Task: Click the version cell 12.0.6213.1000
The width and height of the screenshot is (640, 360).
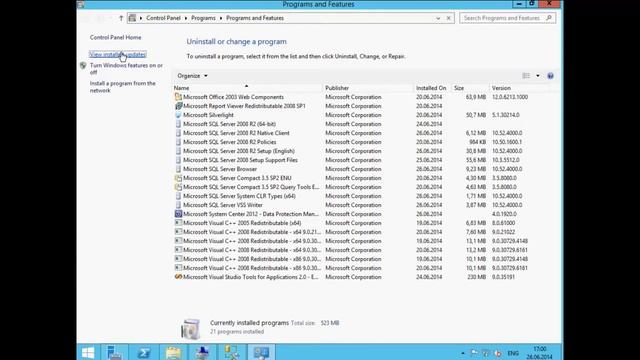Action: 510,97
